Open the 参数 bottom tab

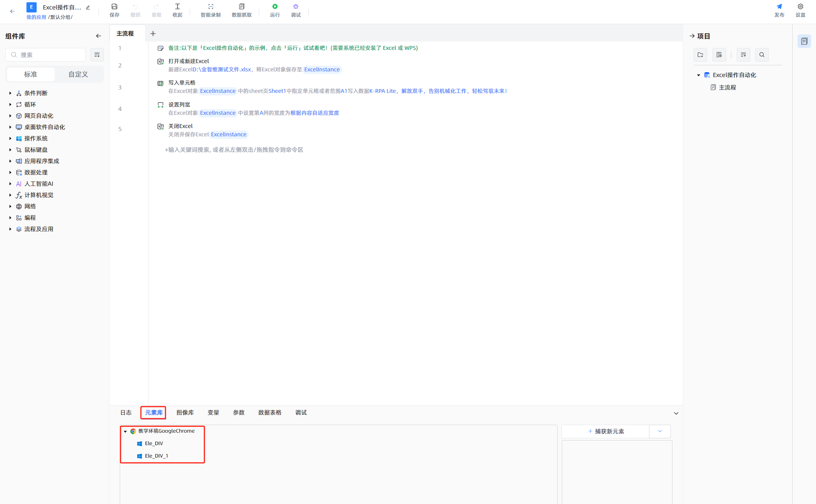point(239,413)
